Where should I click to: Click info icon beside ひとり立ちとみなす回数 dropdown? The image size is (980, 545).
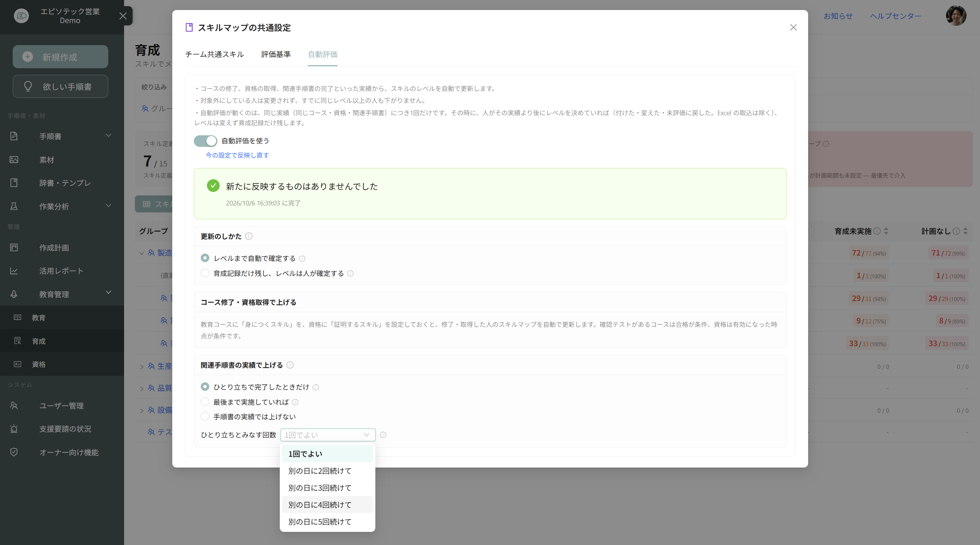(383, 435)
